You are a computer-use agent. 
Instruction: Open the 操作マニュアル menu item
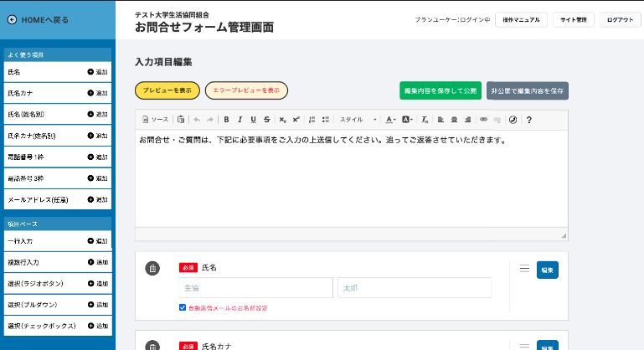pos(522,20)
